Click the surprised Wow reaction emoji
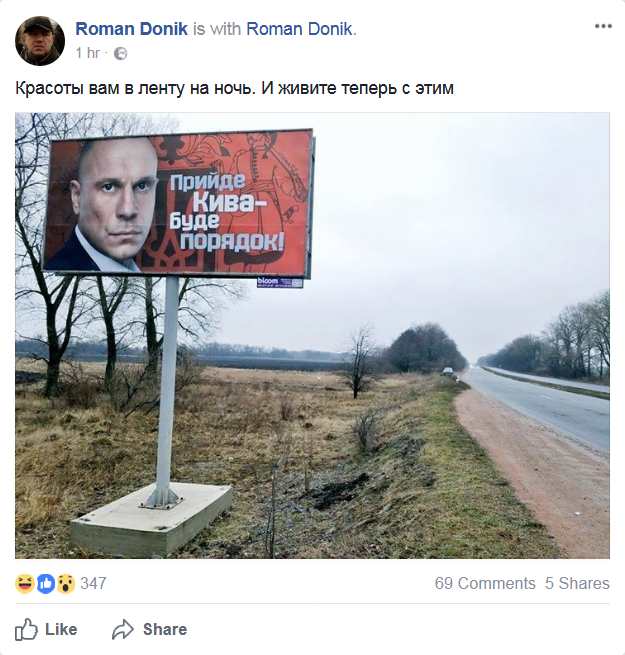This screenshot has width=625, height=655. 66,584
